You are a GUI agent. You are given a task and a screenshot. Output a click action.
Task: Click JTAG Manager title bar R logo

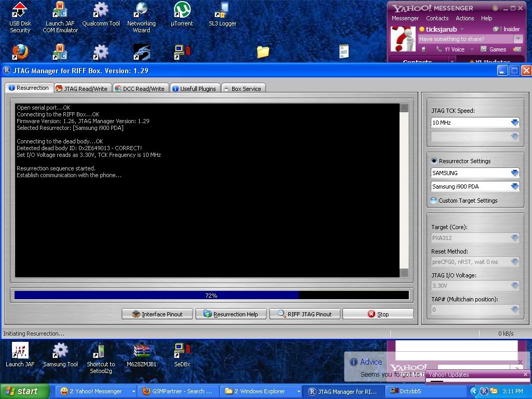coord(6,70)
